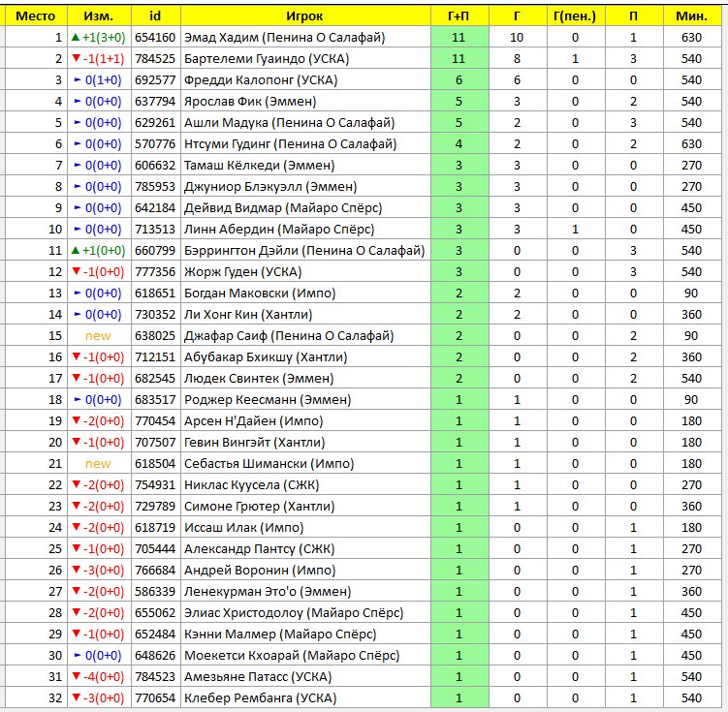The width and height of the screenshot is (728, 712).
Task: Click player name Ярослав Фик (Эммен)
Action: tap(250, 102)
